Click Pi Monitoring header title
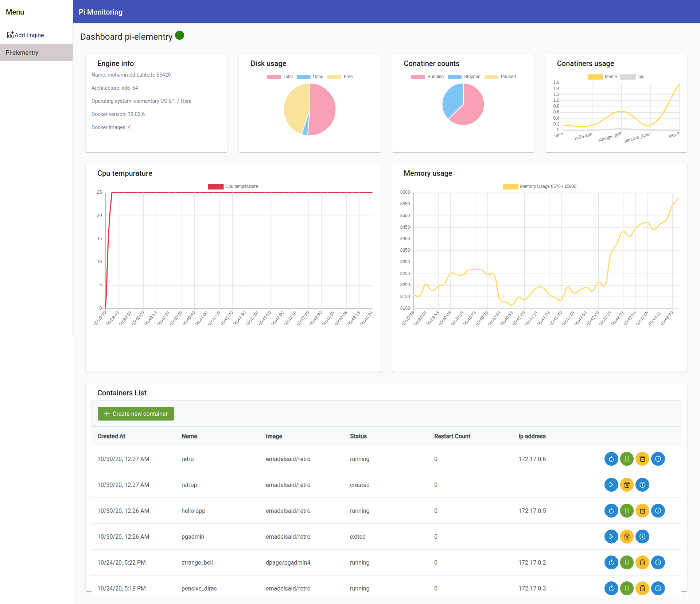 pyautogui.click(x=101, y=12)
